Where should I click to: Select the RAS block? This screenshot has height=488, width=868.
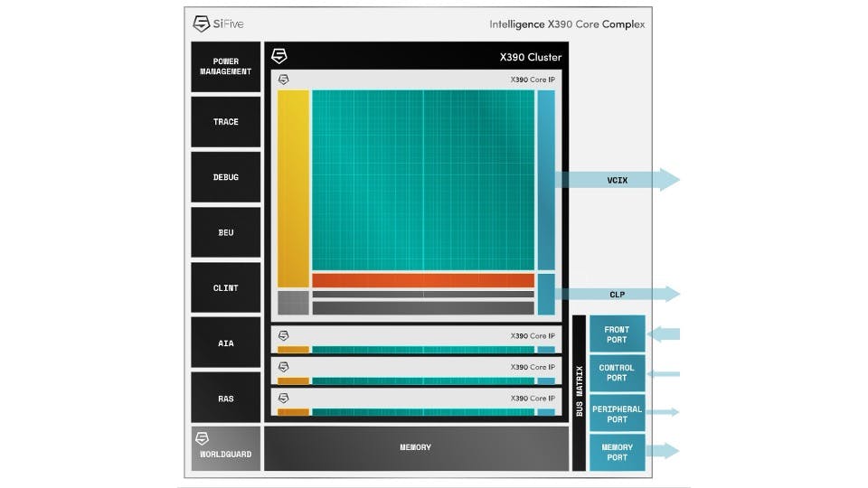click(x=226, y=398)
